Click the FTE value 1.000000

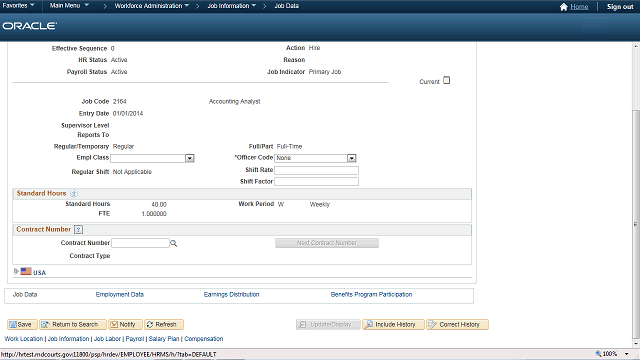(154, 214)
